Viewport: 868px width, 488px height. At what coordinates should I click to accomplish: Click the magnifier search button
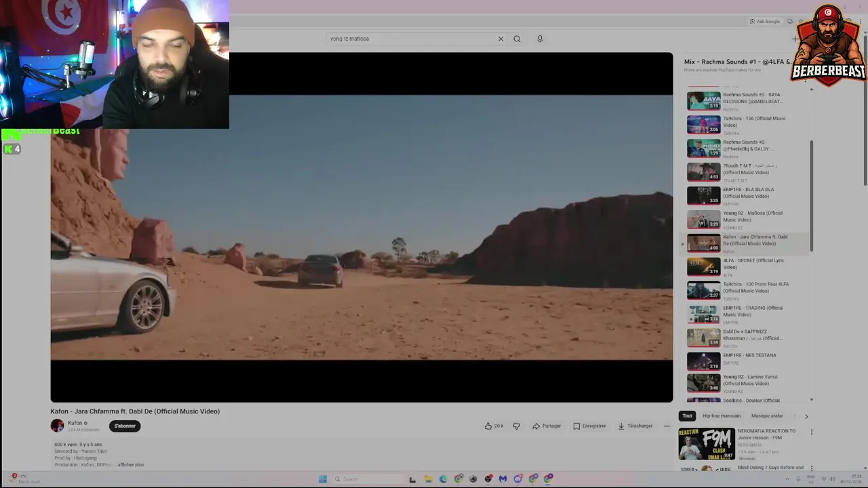click(517, 39)
